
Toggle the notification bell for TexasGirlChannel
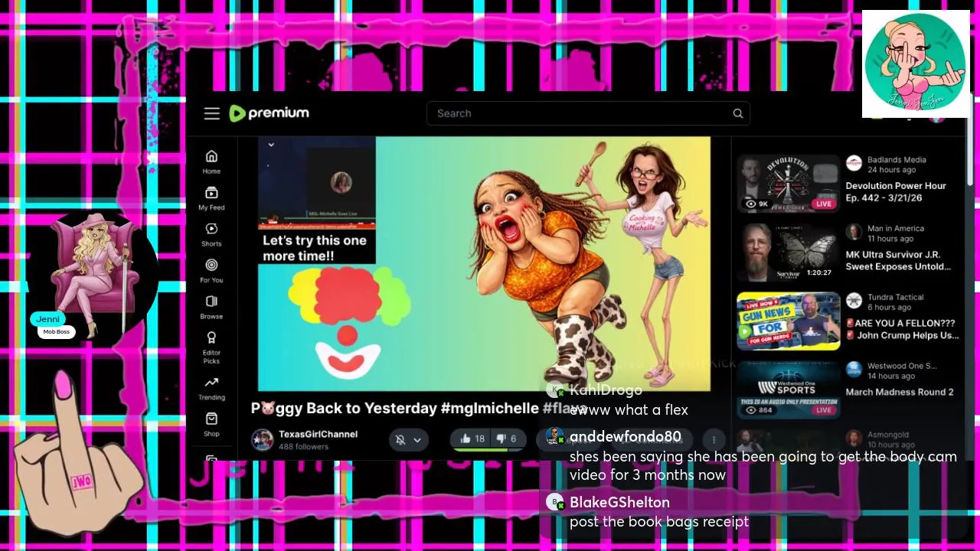[x=400, y=439]
